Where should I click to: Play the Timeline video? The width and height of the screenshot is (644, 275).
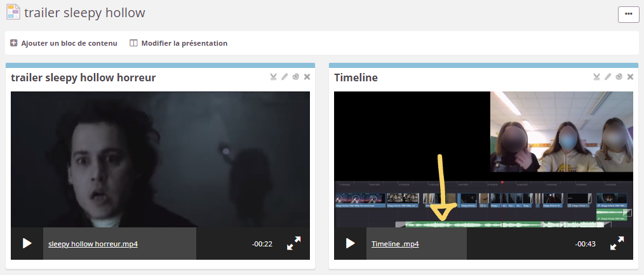click(350, 243)
